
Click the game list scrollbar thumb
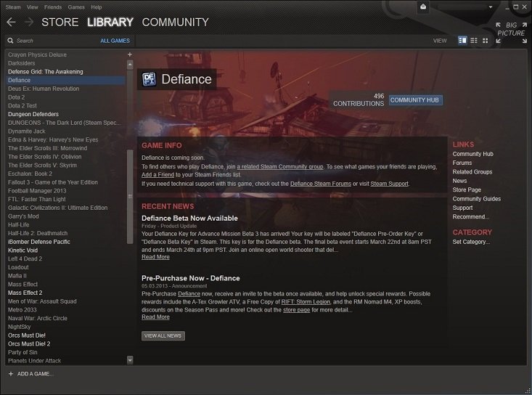pos(130,197)
